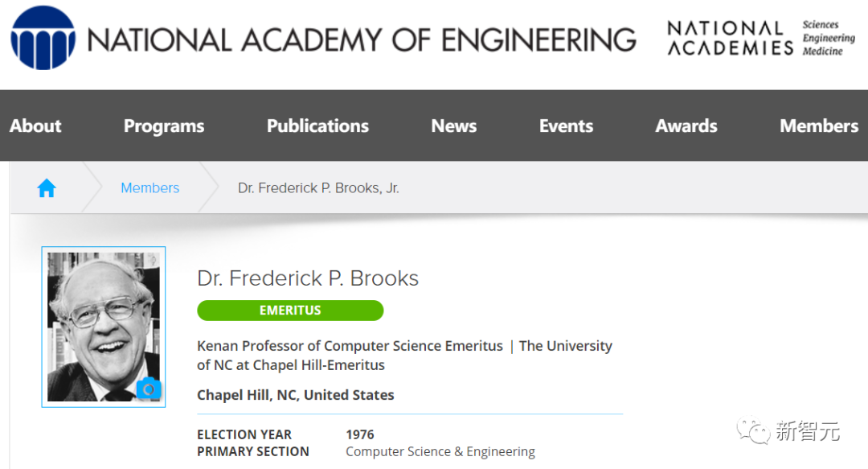Go to the News section
This screenshot has width=868, height=469.
(x=453, y=125)
